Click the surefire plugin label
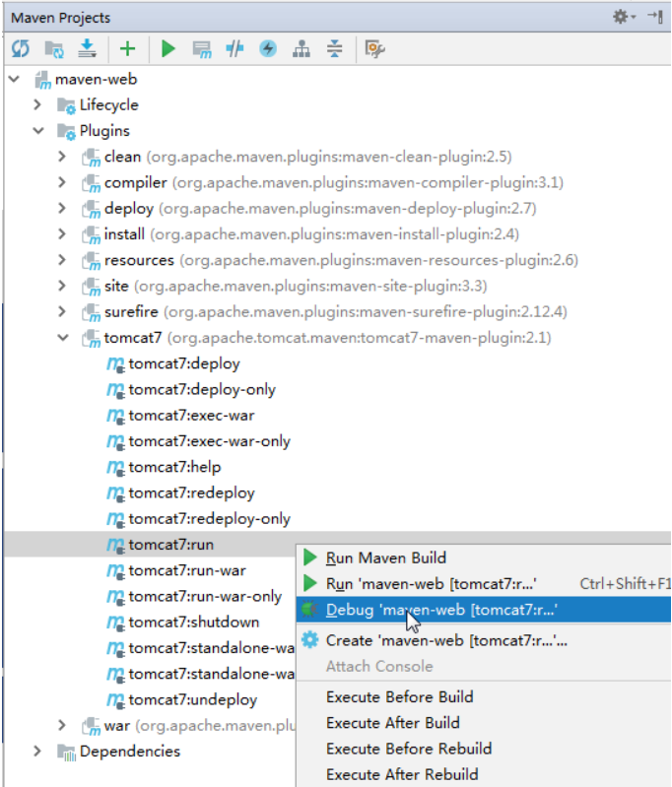 pos(131,311)
